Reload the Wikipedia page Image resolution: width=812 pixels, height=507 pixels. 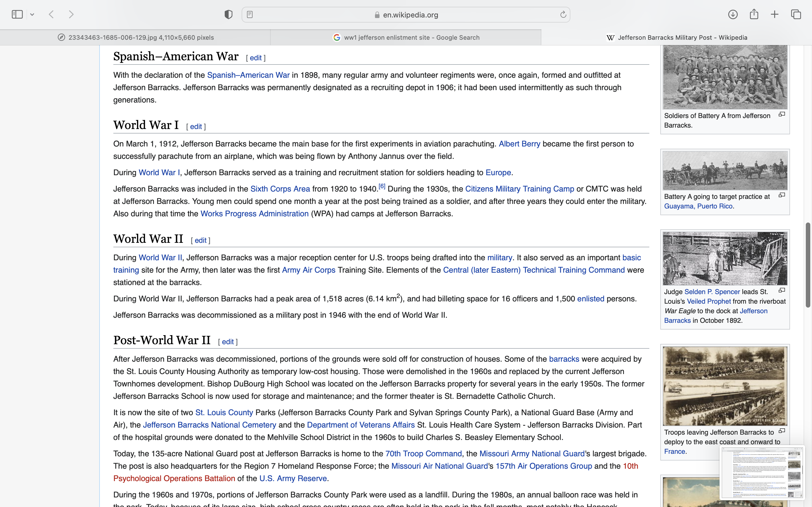point(563,14)
